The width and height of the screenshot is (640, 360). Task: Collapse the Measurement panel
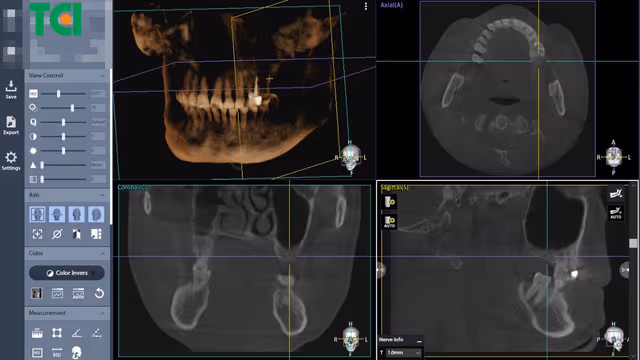tap(102, 313)
